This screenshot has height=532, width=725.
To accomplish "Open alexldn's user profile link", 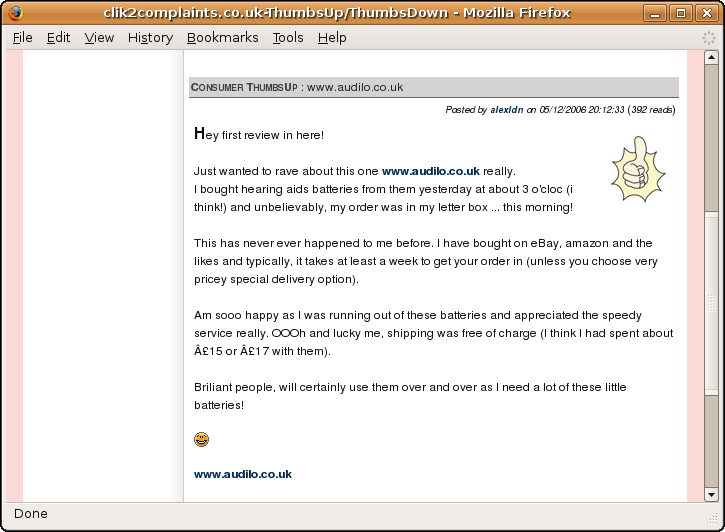I will click(507, 110).
